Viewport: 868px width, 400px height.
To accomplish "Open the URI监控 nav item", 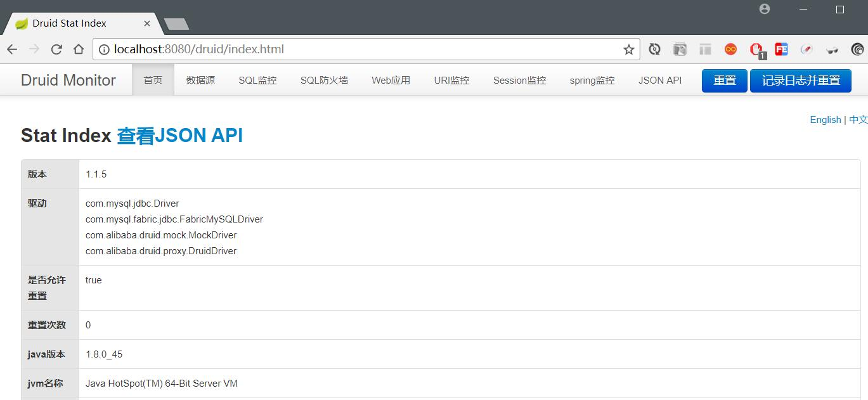I will (x=451, y=80).
